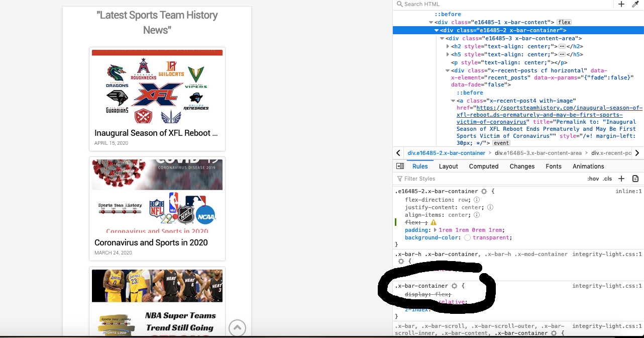Activate the eyedropper color picker tool
The image size is (644, 338).
click(635, 4)
